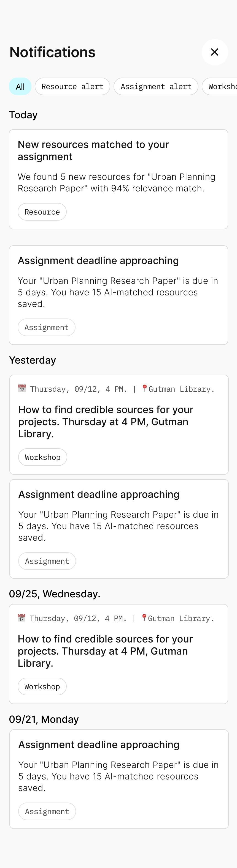237x868 pixels.
Task: Select the All filter chip
Action: click(20, 87)
